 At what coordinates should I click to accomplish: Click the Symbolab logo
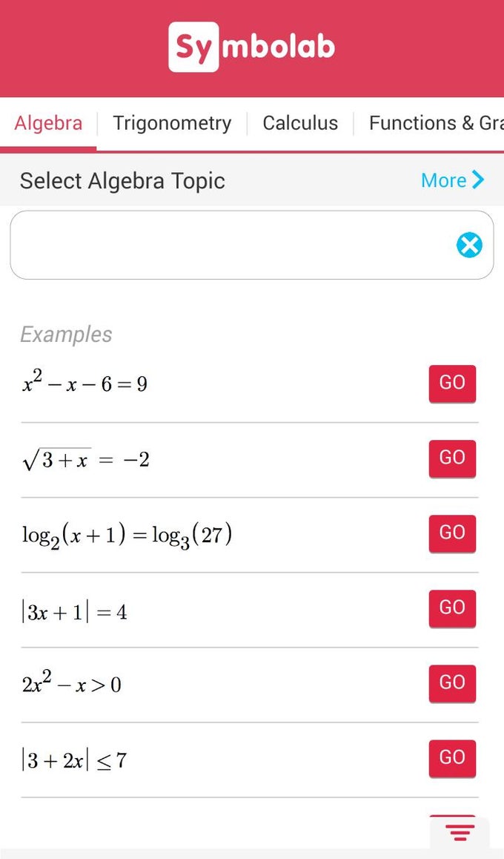(252, 47)
